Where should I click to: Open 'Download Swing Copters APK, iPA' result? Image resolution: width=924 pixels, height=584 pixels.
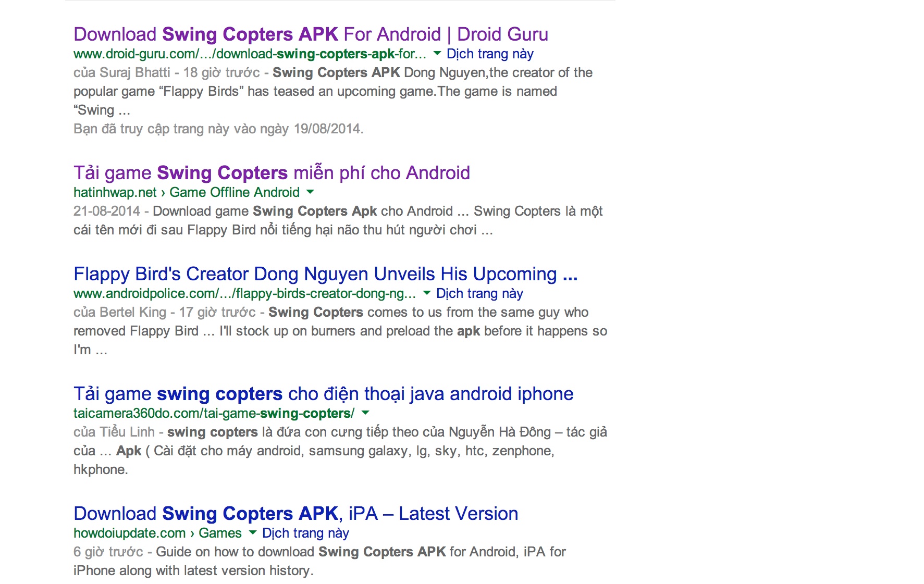[x=295, y=514]
